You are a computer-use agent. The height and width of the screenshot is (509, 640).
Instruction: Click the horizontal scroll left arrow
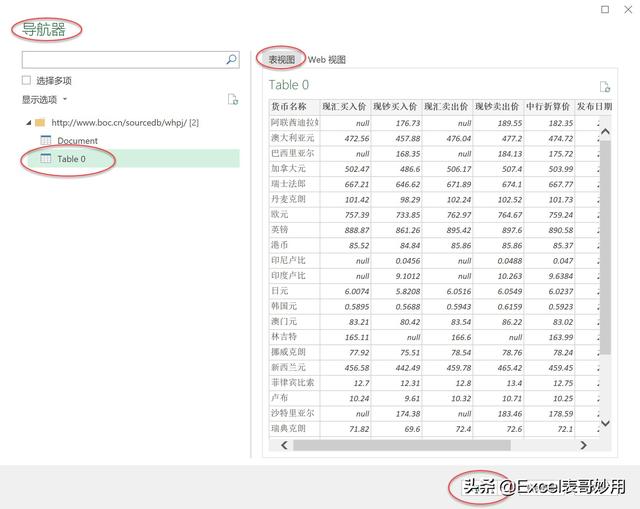pyautogui.click(x=284, y=445)
